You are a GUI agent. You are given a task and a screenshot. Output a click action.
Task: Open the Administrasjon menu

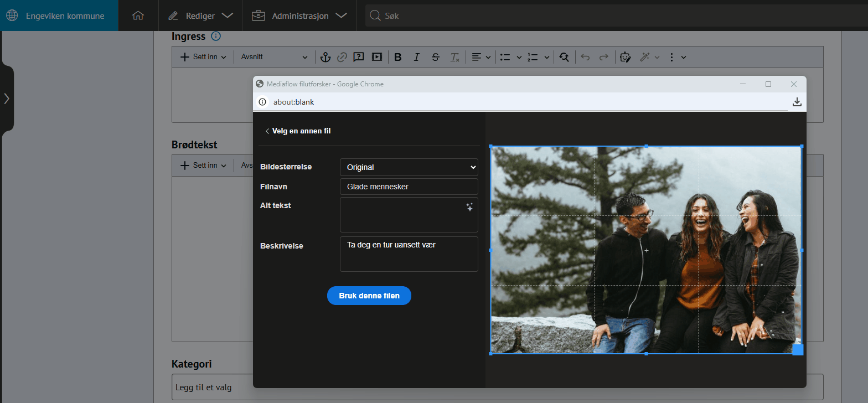click(x=299, y=15)
